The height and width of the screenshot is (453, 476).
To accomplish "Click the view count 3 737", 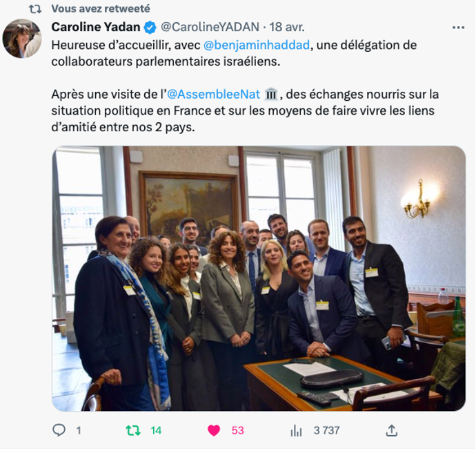I will [326, 430].
